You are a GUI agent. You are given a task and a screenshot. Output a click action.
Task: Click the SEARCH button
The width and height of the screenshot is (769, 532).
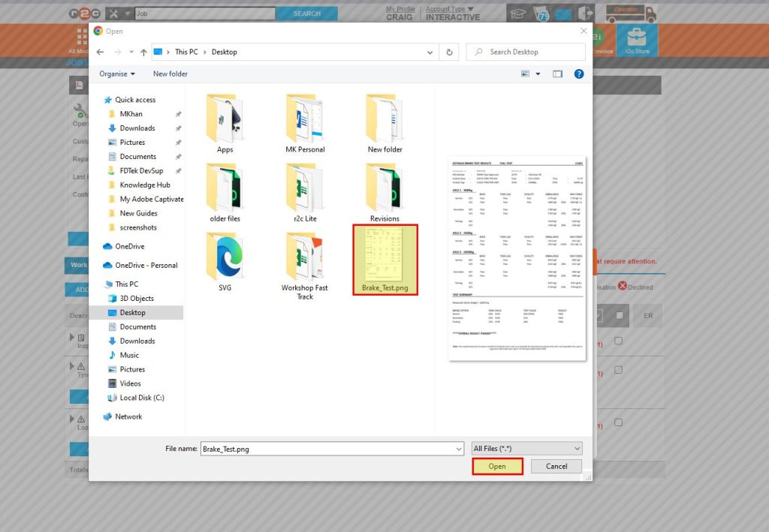click(x=306, y=13)
